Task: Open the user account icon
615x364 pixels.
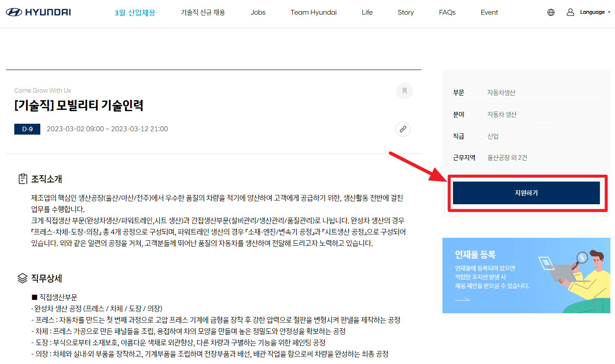Action: pyautogui.click(x=570, y=12)
